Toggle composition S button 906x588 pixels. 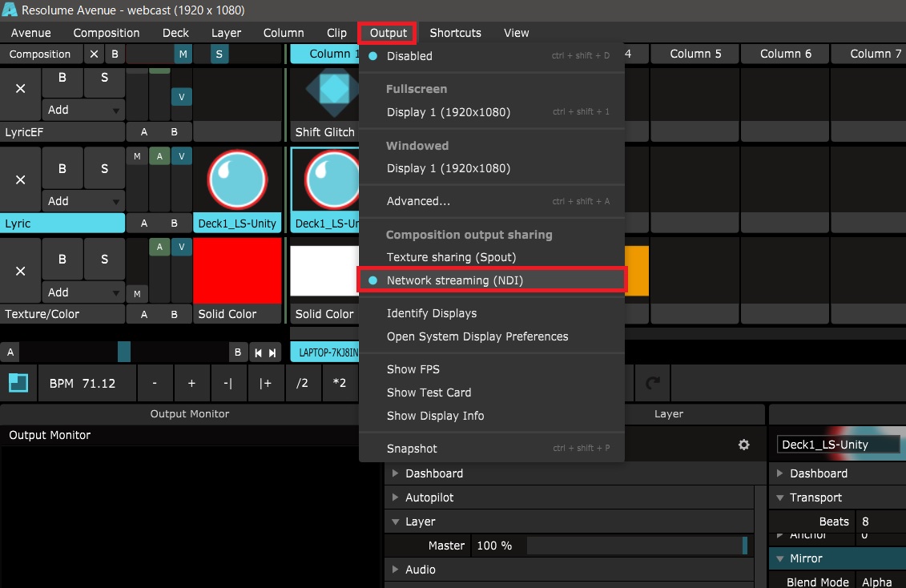pos(219,54)
